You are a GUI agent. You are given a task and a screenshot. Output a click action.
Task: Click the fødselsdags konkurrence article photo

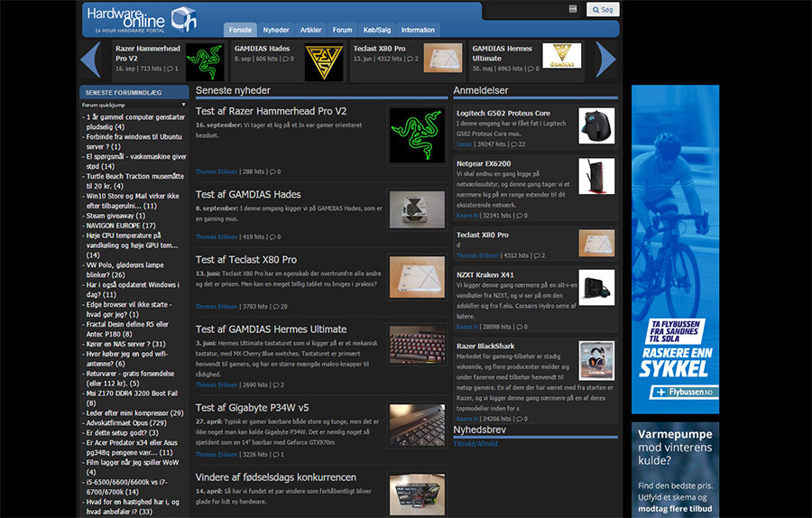pos(417,495)
